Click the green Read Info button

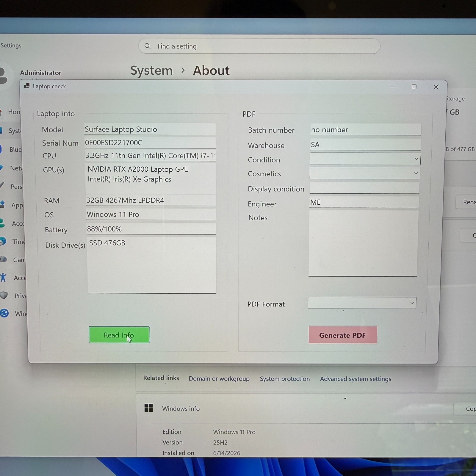click(x=119, y=335)
